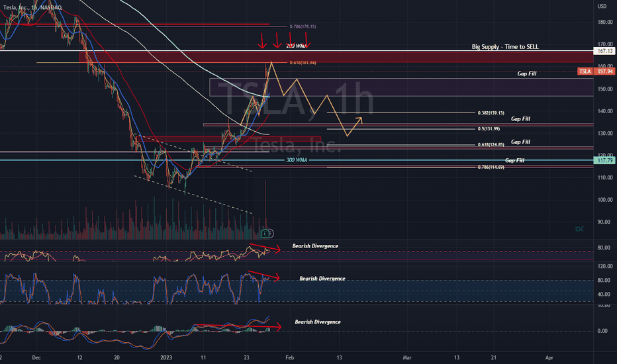617x364 pixels.
Task: Select Gap Fill label below 0.382 level
Action: tap(520, 119)
